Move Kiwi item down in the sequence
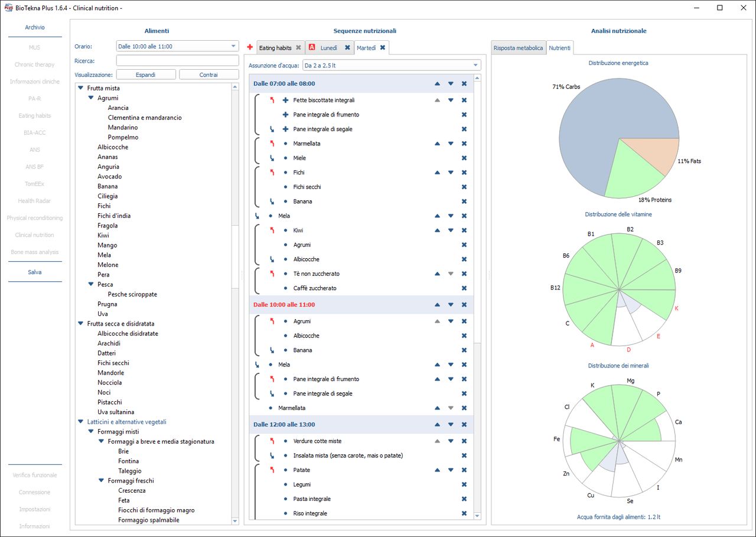Image resolution: width=756 pixels, height=537 pixels. pos(451,230)
